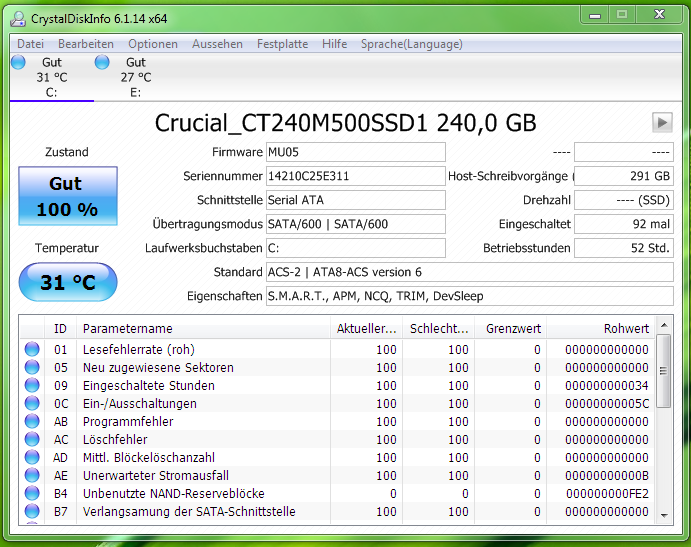Click the Betriebsstunden value 52 Std.

(x=624, y=248)
